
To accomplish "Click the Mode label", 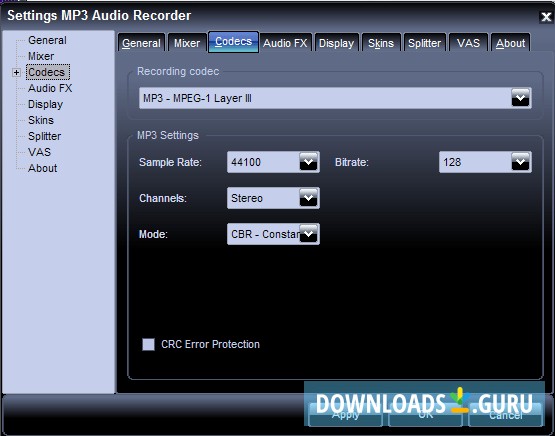I will [x=153, y=234].
